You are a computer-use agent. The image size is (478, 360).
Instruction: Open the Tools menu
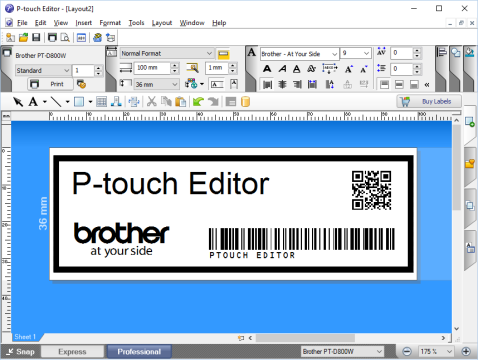click(x=136, y=23)
